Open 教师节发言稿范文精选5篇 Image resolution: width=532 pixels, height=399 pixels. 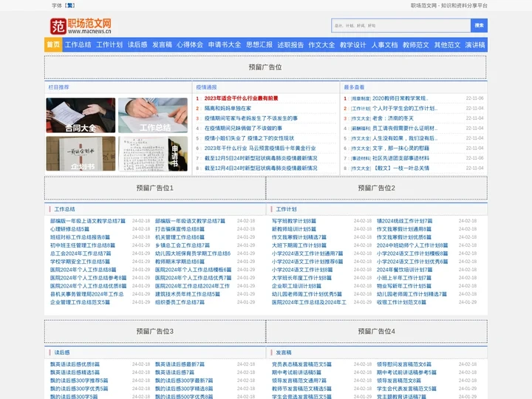coord(301,389)
